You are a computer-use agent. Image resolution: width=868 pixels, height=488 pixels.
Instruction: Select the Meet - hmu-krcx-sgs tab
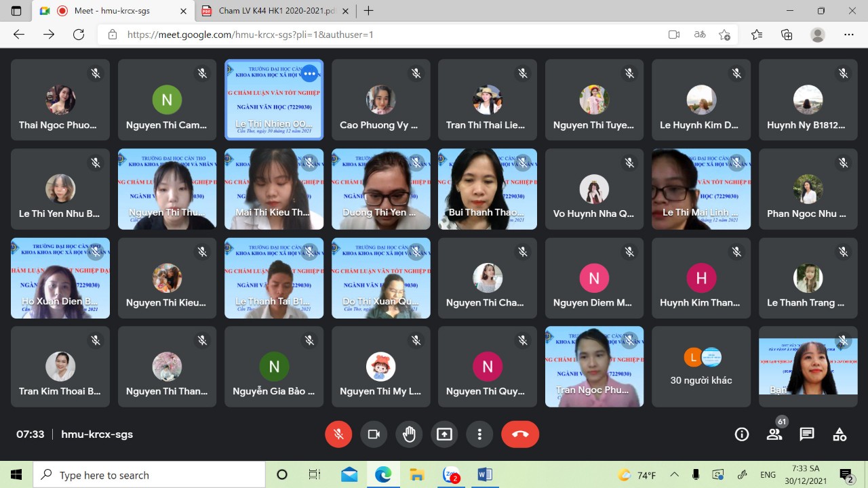click(x=112, y=11)
